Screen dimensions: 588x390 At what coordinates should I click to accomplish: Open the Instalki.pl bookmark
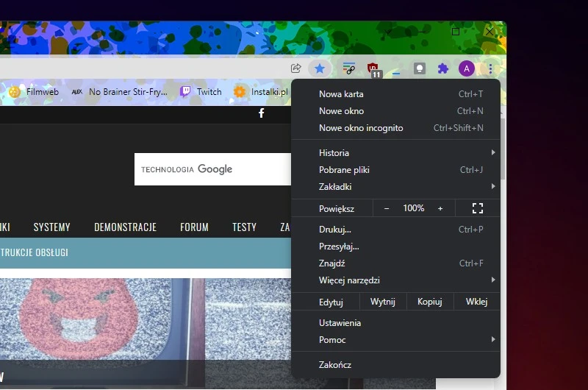tap(261, 91)
